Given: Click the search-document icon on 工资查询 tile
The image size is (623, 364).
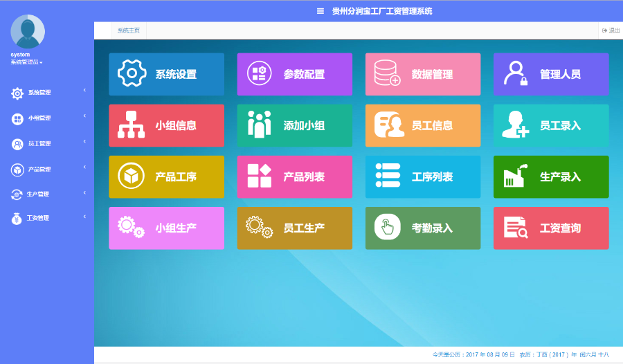Looking at the screenshot, I should click(516, 228).
